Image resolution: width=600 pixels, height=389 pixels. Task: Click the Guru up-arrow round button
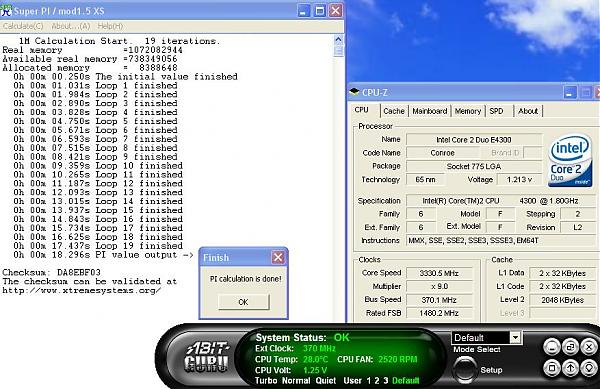(x=570, y=368)
